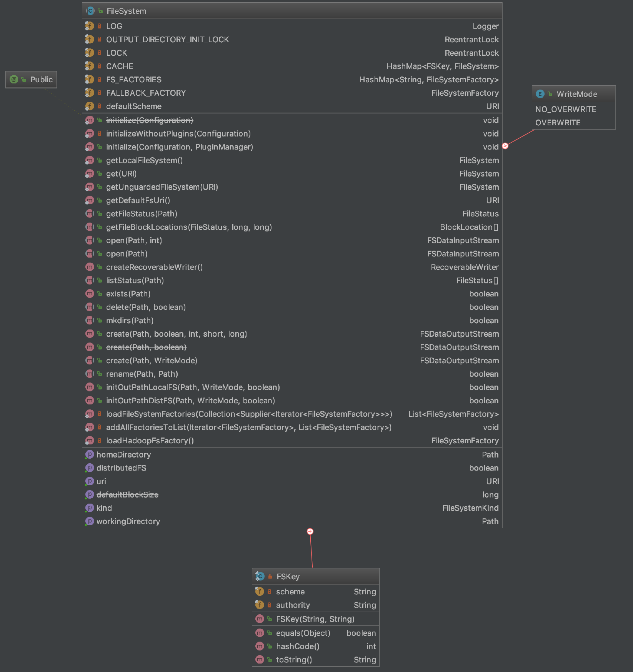This screenshot has height=672, width=633.
Task: Select the createRecoverableWriter() method row
Action: coord(154,267)
